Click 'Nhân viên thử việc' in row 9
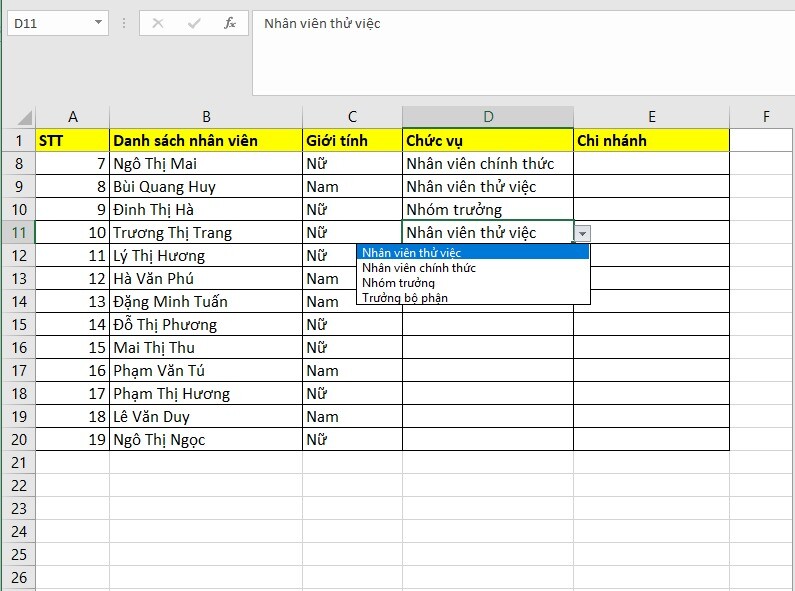Screen dimensions: 795x591 pyautogui.click(x=488, y=187)
